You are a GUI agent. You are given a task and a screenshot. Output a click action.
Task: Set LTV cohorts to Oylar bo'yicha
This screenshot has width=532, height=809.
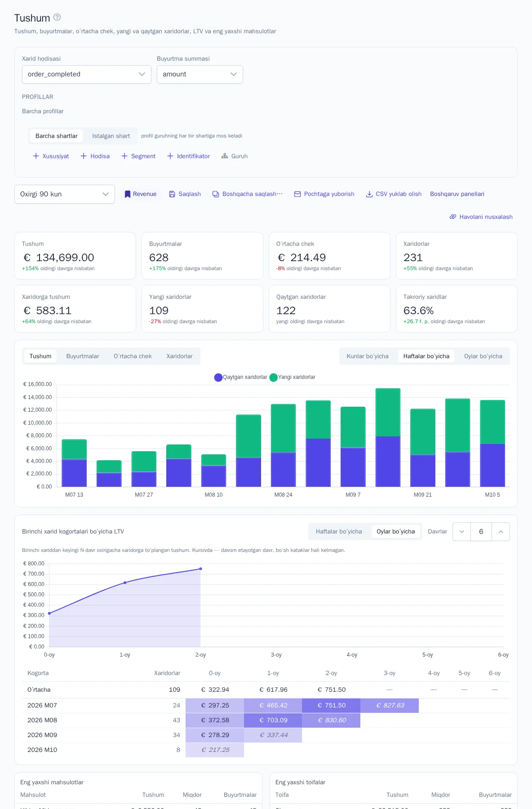[396, 532]
